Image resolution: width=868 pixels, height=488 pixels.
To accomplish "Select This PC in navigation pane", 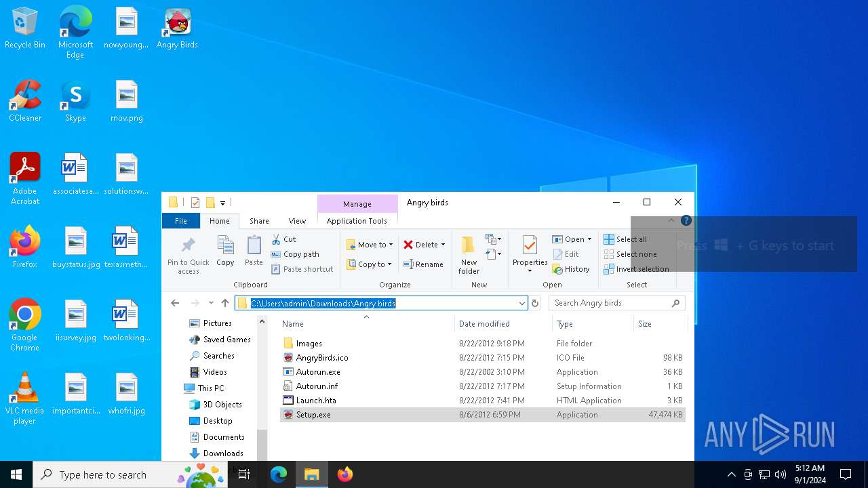I will coord(203,388).
